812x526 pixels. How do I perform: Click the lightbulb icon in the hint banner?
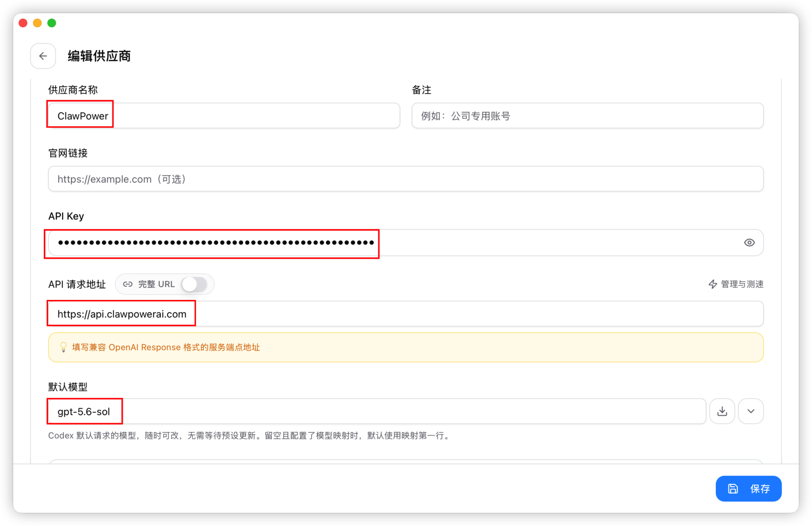point(63,347)
